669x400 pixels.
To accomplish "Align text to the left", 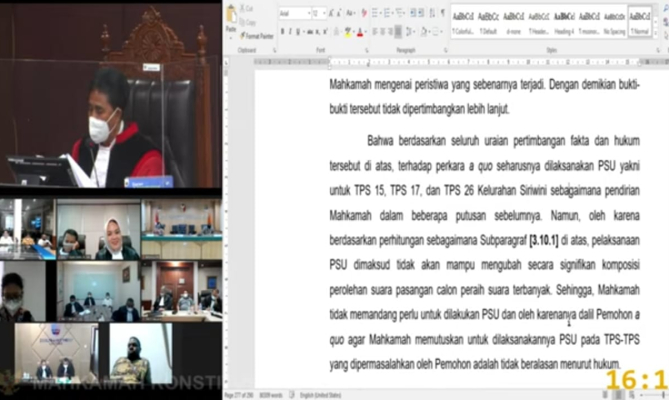I will (377, 31).
